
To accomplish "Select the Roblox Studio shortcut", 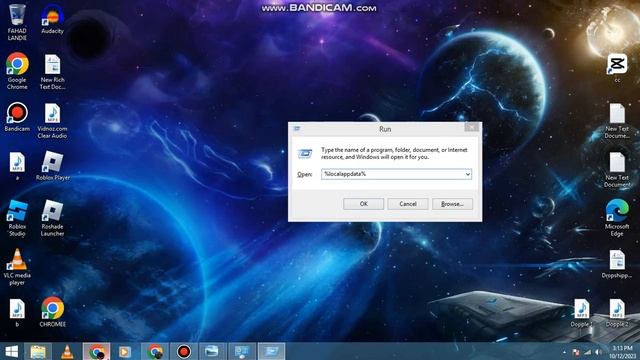I will [x=17, y=218].
